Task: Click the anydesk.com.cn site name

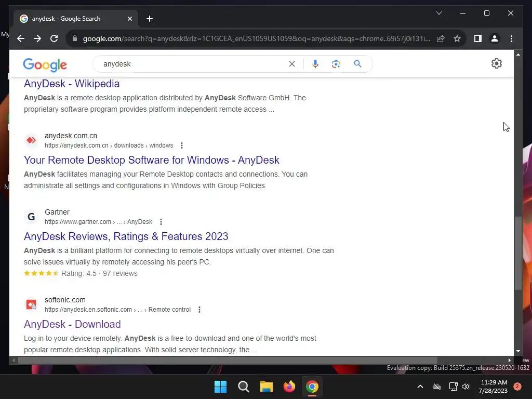Action: point(71,136)
